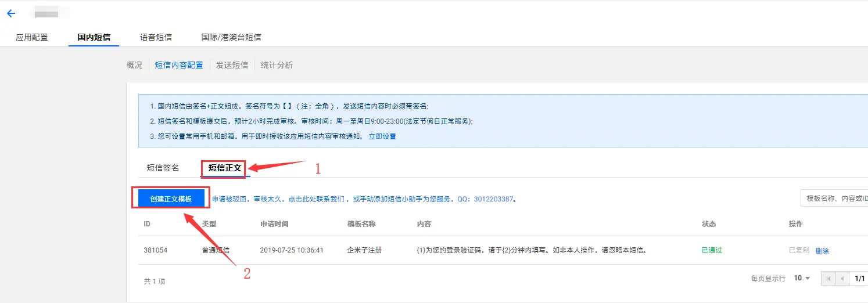Click the template search input field
The height and width of the screenshot is (303, 868).
click(x=834, y=199)
